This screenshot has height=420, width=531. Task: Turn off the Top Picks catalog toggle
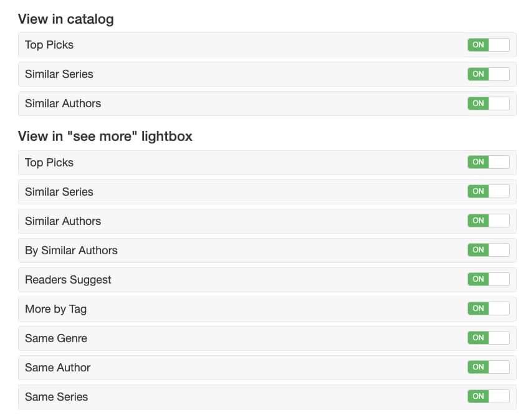(x=488, y=45)
